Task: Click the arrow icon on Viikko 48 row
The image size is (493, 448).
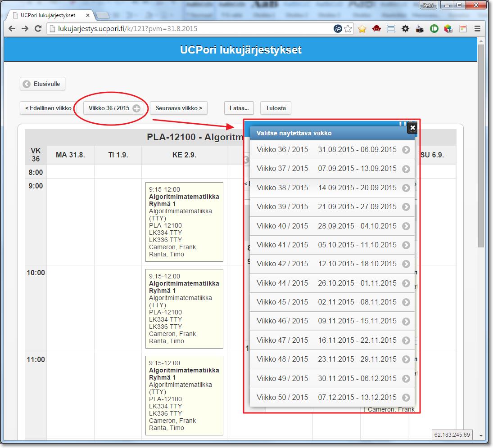Action: [406, 359]
